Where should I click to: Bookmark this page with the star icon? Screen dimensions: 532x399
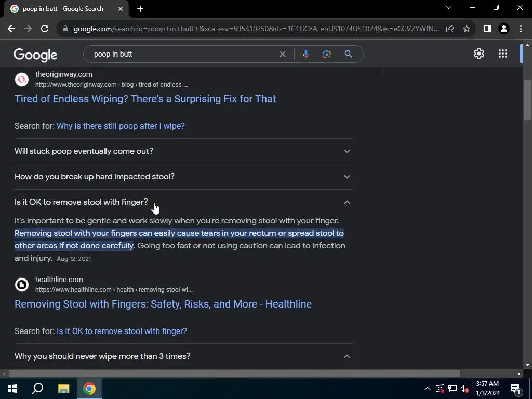467,29
